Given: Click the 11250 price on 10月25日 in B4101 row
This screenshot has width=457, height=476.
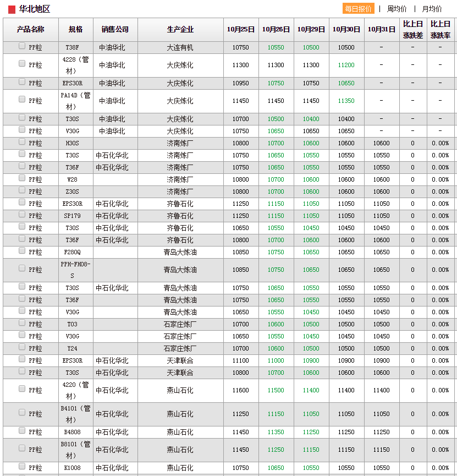Looking at the screenshot, I should tap(241, 414).
